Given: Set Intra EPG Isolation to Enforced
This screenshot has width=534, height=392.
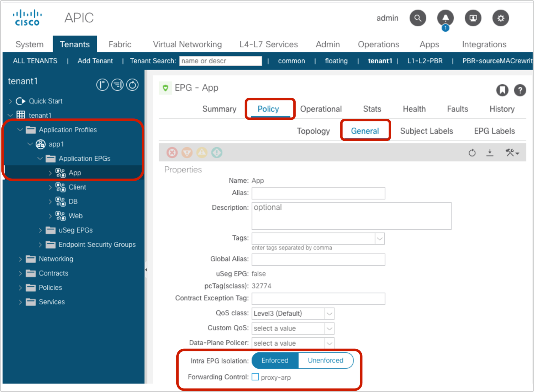Looking at the screenshot, I should [x=275, y=360].
